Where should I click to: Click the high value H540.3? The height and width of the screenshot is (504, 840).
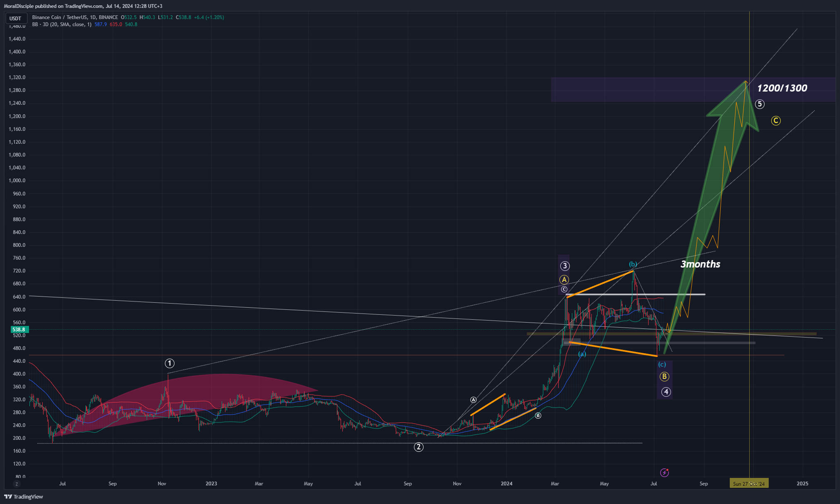[147, 17]
